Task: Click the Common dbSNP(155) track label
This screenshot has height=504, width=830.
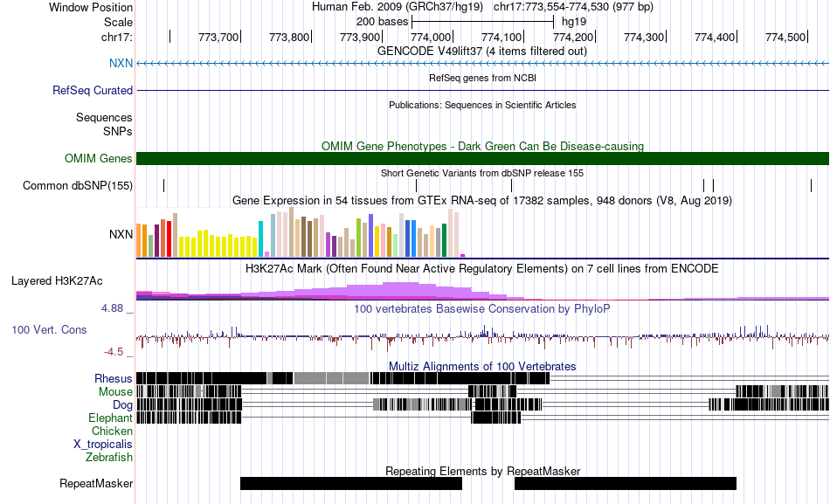Action: point(78,185)
